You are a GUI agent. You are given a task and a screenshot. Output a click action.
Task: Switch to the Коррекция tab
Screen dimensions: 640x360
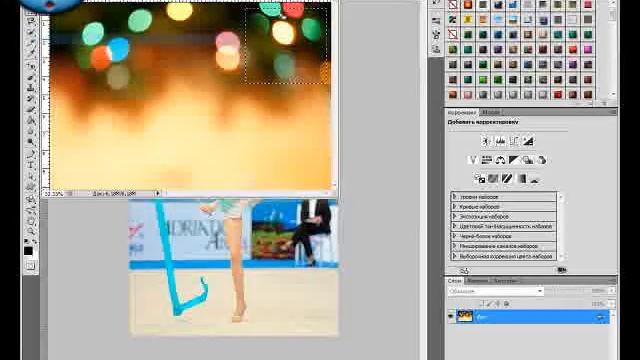462,112
